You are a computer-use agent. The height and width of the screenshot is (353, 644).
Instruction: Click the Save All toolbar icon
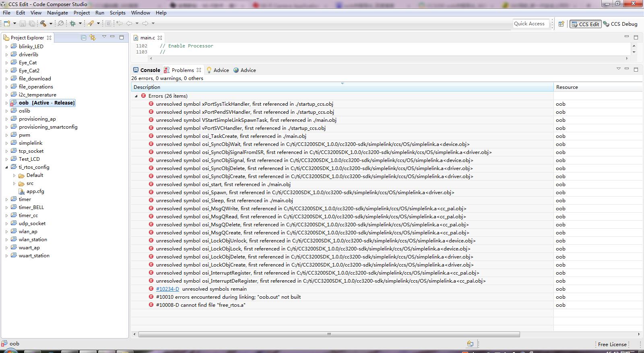32,24
